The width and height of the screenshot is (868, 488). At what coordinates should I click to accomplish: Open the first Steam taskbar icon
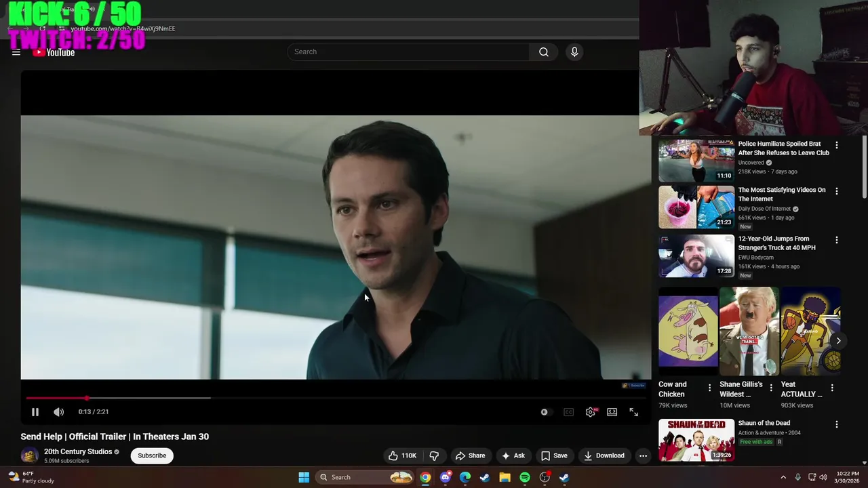click(x=485, y=477)
